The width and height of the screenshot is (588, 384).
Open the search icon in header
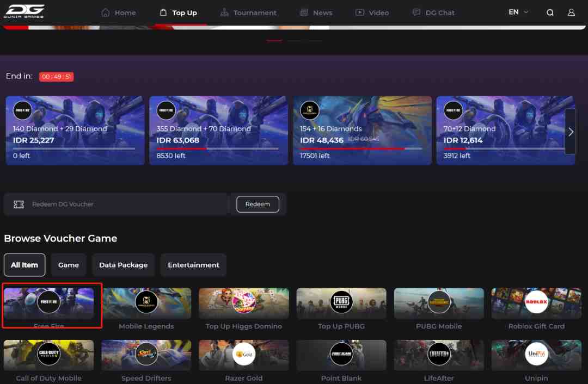[x=550, y=13]
